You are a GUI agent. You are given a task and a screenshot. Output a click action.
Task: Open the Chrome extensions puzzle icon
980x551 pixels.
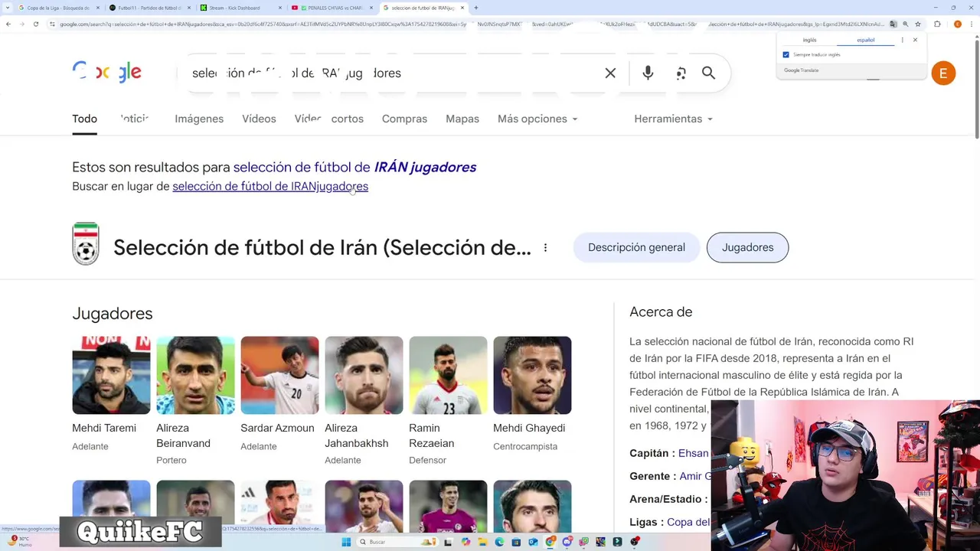tap(937, 24)
